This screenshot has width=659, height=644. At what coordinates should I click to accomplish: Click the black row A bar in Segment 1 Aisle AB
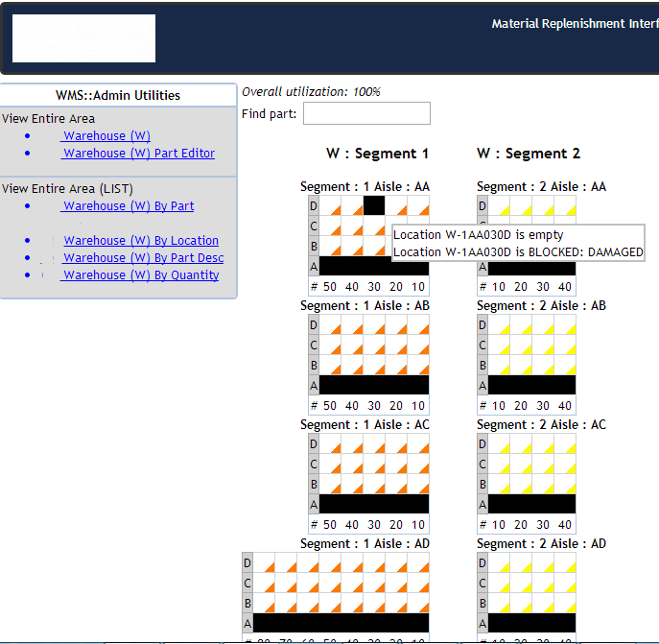click(x=373, y=385)
